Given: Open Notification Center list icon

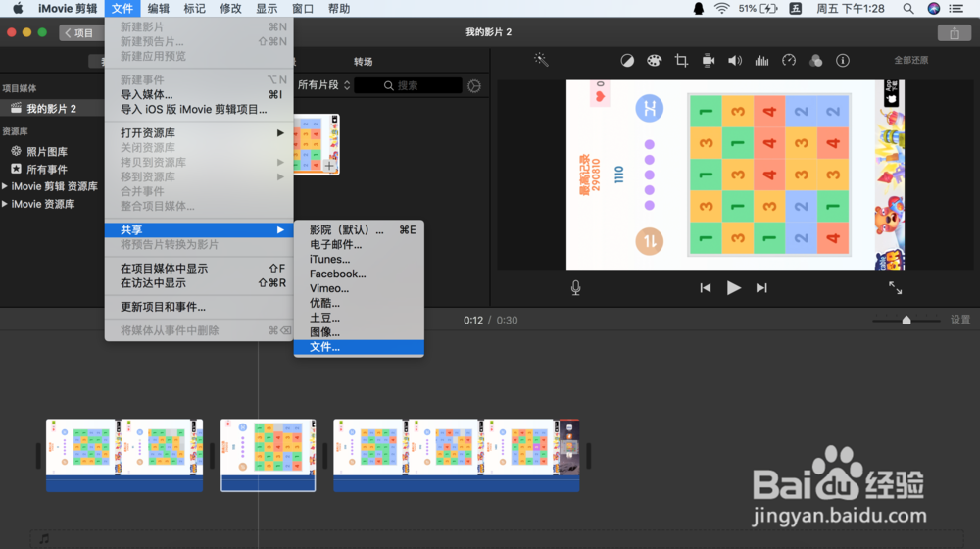Looking at the screenshot, I should (x=956, y=8).
